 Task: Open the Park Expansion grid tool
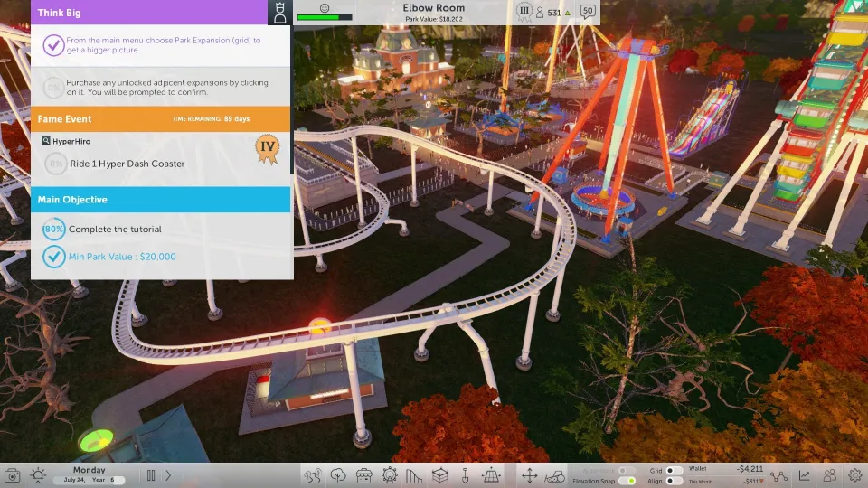491,475
